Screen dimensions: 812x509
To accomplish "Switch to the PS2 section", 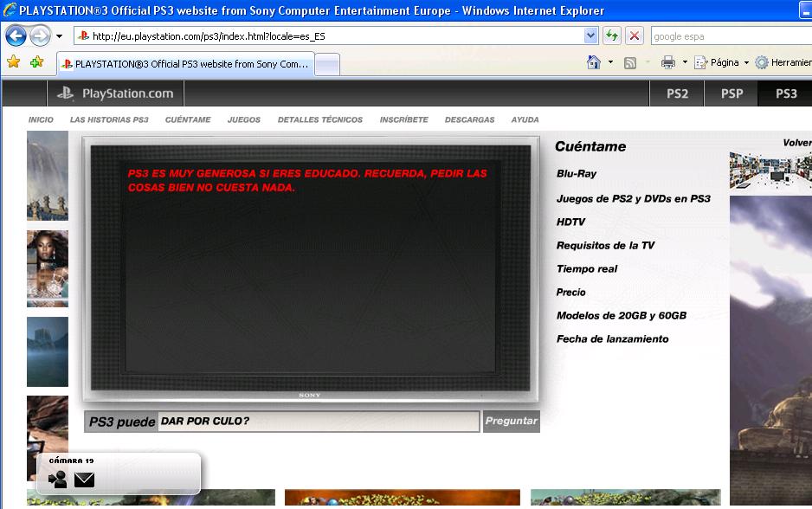I will [677, 93].
